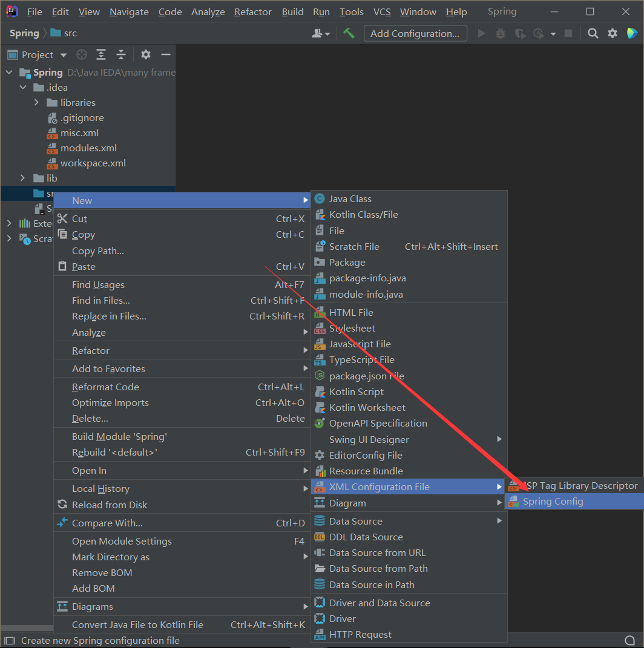Select misc.xml in project tree

pyautogui.click(x=79, y=133)
